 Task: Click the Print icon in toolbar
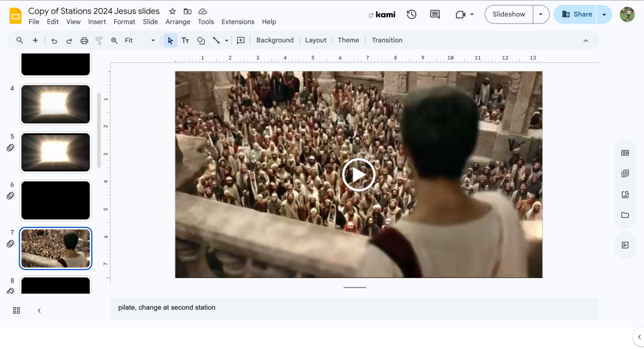[85, 41]
